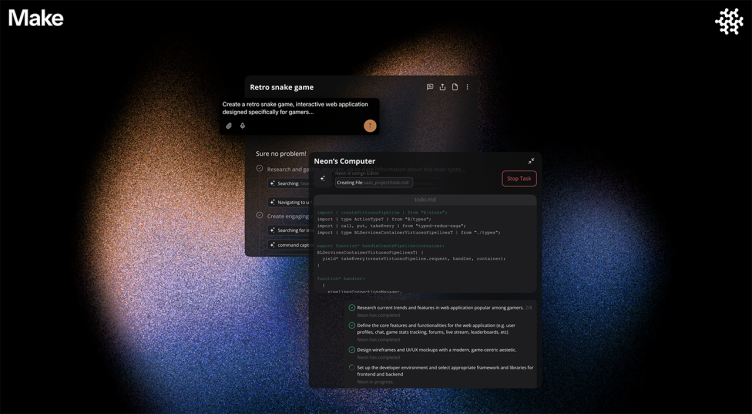Toggle the 'Design wireframes' task checkmark

(x=352, y=350)
